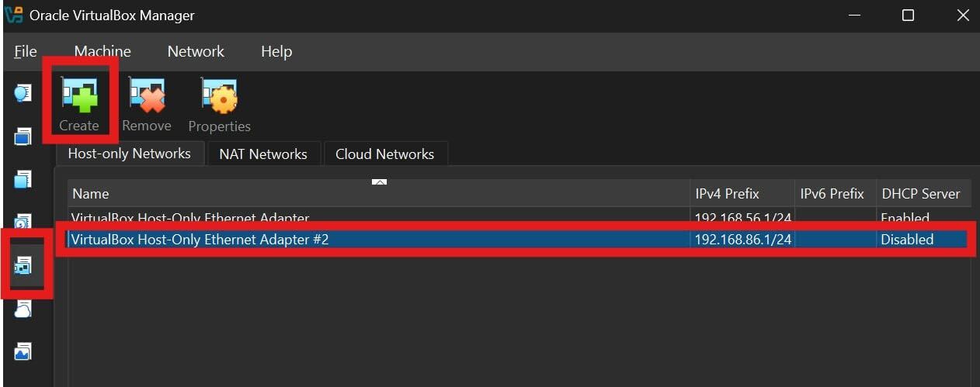Select the Network tool in the sidebar
The width and height of the screenshot is (980, 387).
(23, 266)
